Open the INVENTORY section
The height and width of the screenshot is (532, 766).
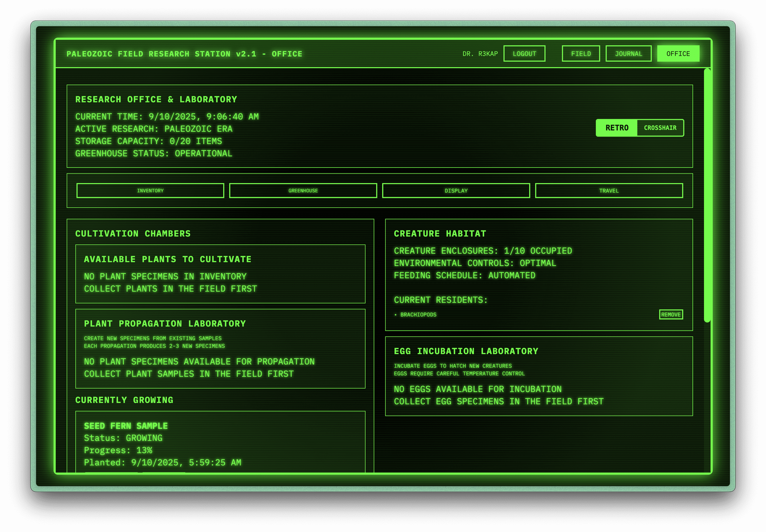coord(150,191)
